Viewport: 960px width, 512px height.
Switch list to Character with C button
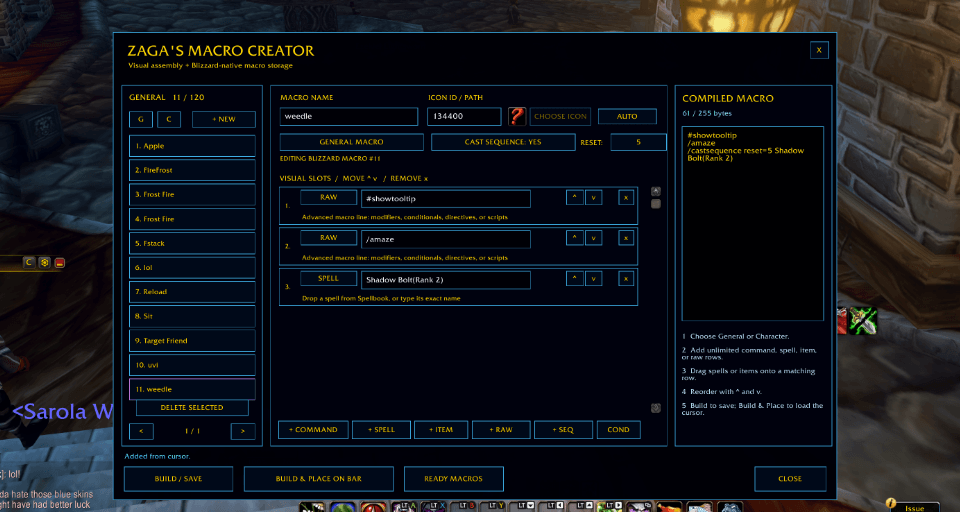pos(169,119)
